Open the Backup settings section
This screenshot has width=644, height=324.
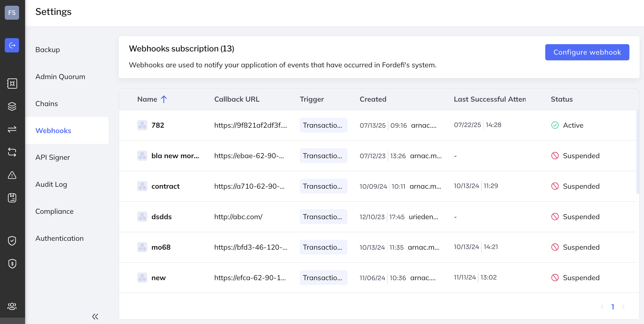click(x=48, y=50)
